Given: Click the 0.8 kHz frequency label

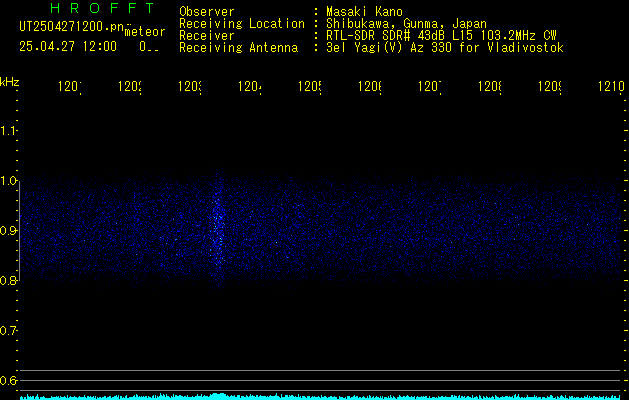Looking at the screenshot, I should point(8,280).
